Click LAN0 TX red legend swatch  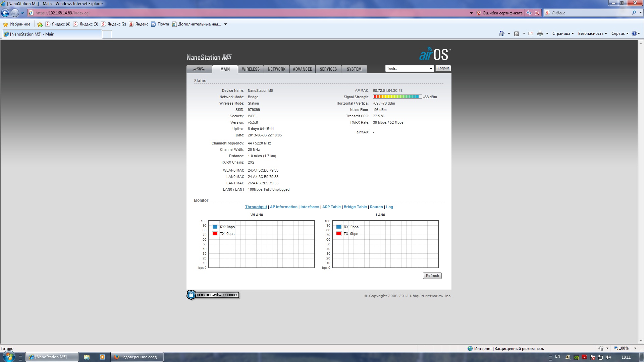[339, 234]
